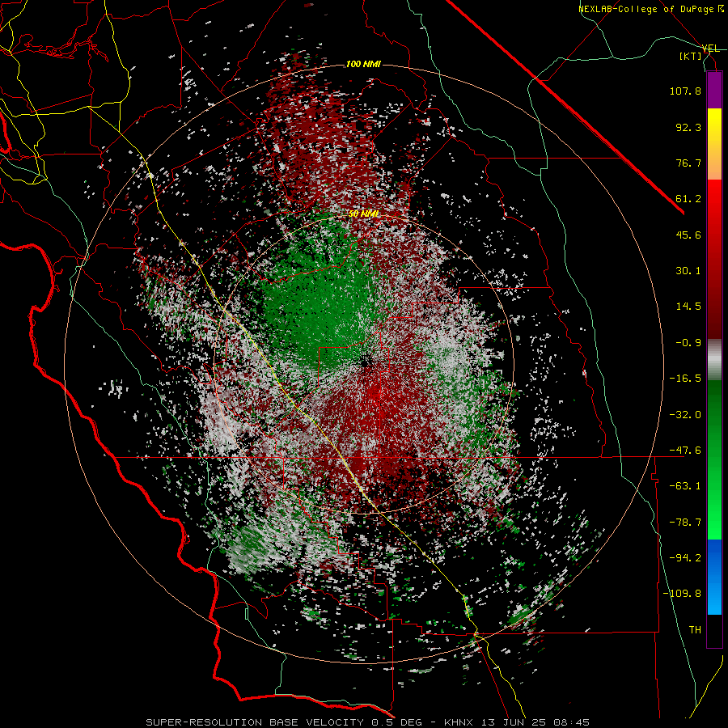Click the 92.3 velocity legend value
Viewport: 728px width, 728px height.
pyautogui.click(x=688, y=127)
